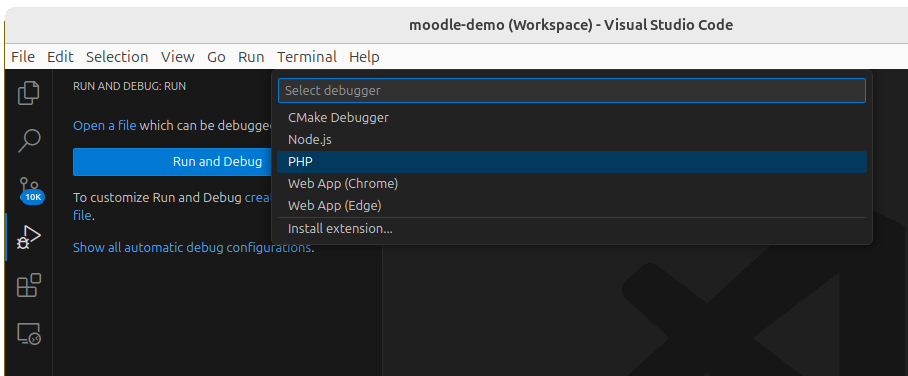Open Source Control with 10K badge
Image resolution: width=908 pixels, height=376 pixels.
coord(29,190)
